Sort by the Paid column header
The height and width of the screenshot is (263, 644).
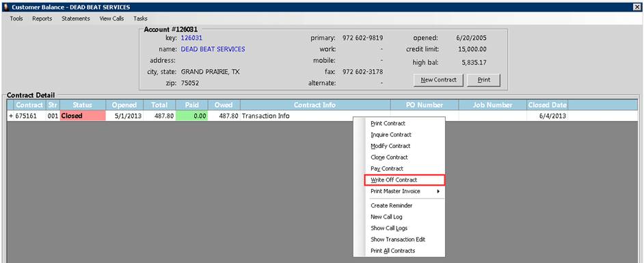[192, 105]
